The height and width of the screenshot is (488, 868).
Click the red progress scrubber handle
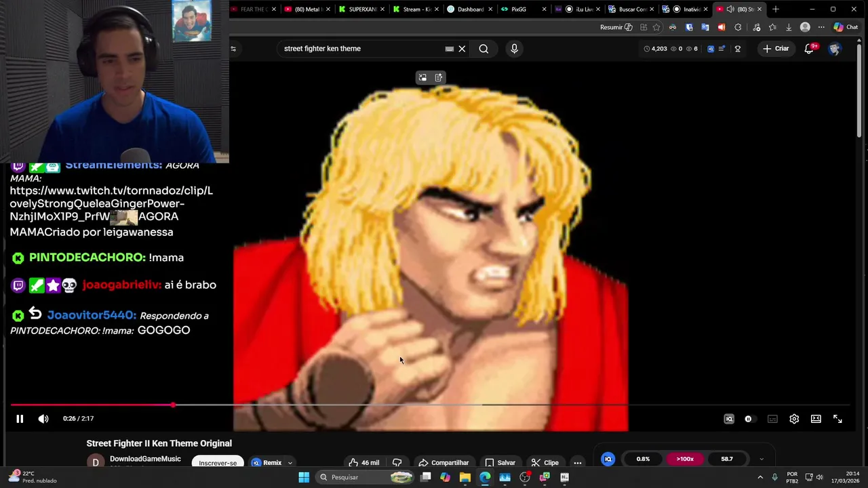[173, 405]
